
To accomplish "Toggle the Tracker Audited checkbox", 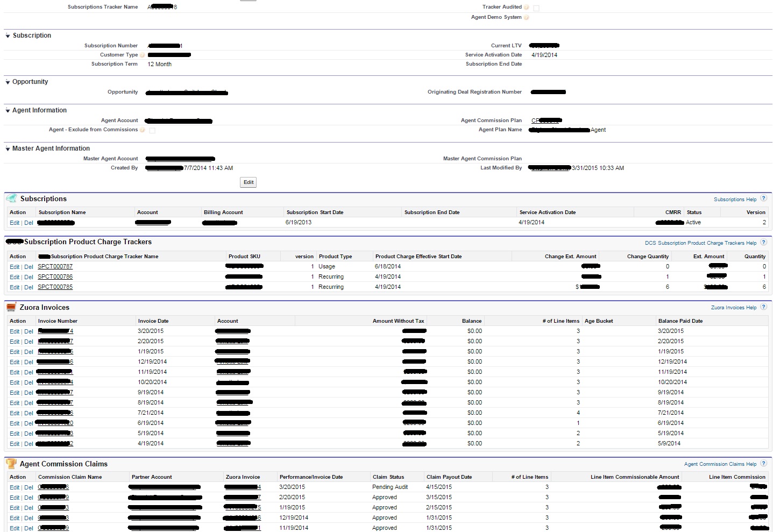I will click(x=536, y=8).
